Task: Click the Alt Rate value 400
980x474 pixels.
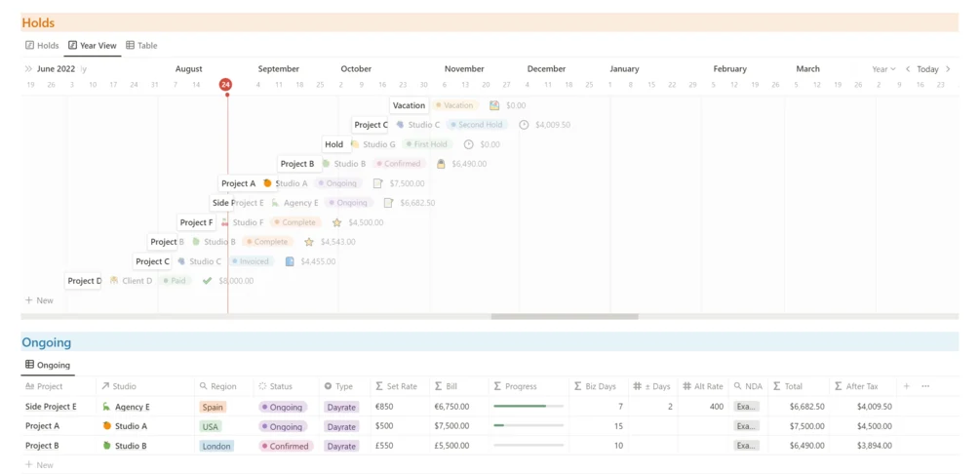Action: [x=717, y=407]
